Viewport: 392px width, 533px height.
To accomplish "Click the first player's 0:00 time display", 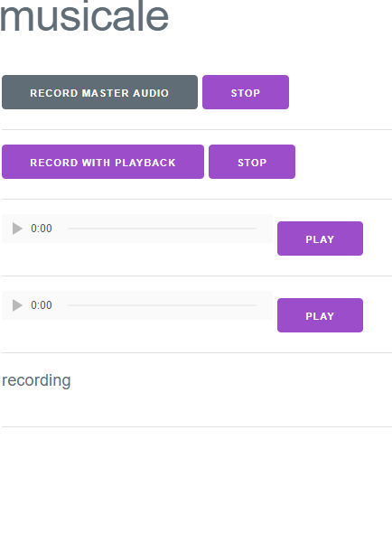I will point(42,229).
